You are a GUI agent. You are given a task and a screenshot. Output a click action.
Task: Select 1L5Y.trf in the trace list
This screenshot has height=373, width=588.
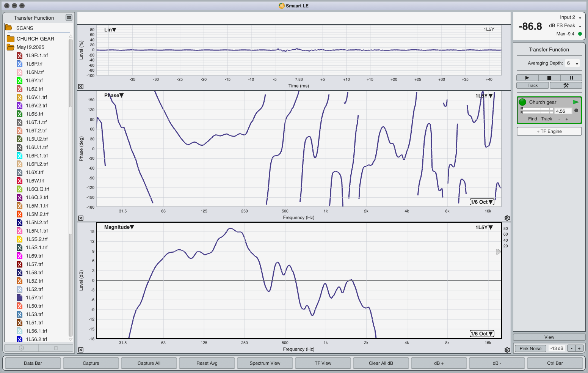34,297
